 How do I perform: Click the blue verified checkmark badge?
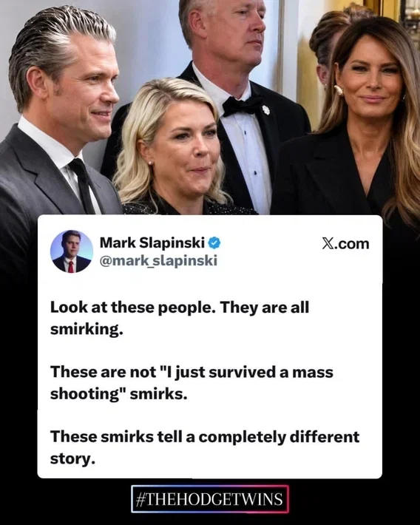point(214,243)
